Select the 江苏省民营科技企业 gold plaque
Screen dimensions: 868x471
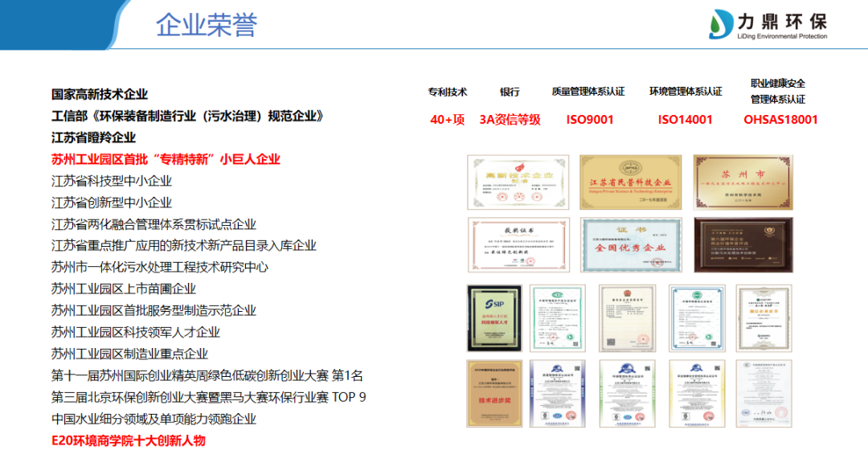tap(629, 182)
